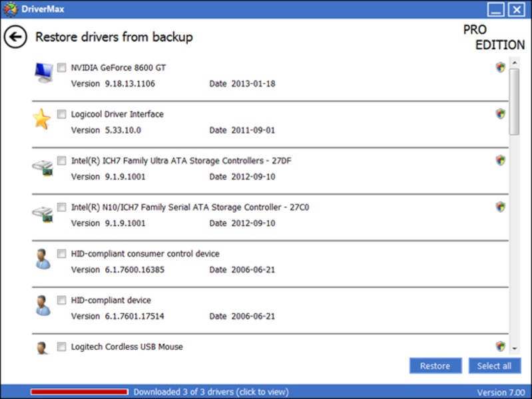The image size is (532, 399).
Task: Click the DriverMax logo in the title bar
Action: pos(11,9)
